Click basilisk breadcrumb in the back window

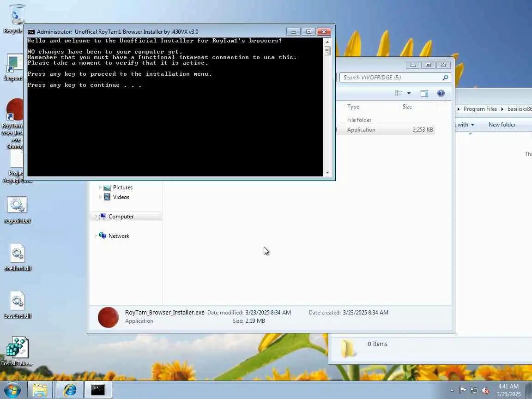[x=520, y=109]
